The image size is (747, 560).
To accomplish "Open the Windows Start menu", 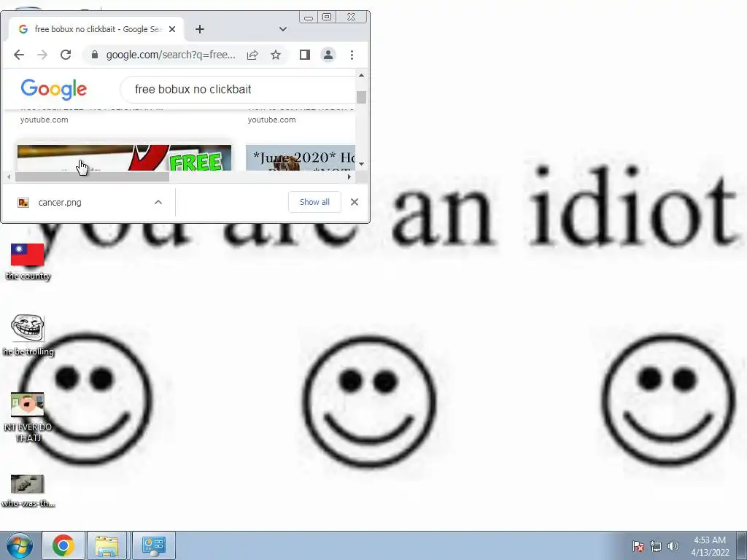I will (x=19, y=545).
